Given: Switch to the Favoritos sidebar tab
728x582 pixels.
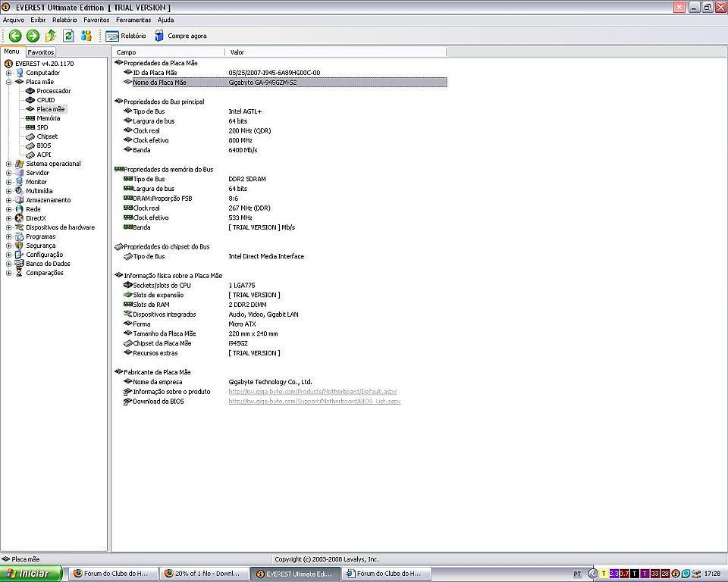Looking at the screenshot, I should point(41,52).
